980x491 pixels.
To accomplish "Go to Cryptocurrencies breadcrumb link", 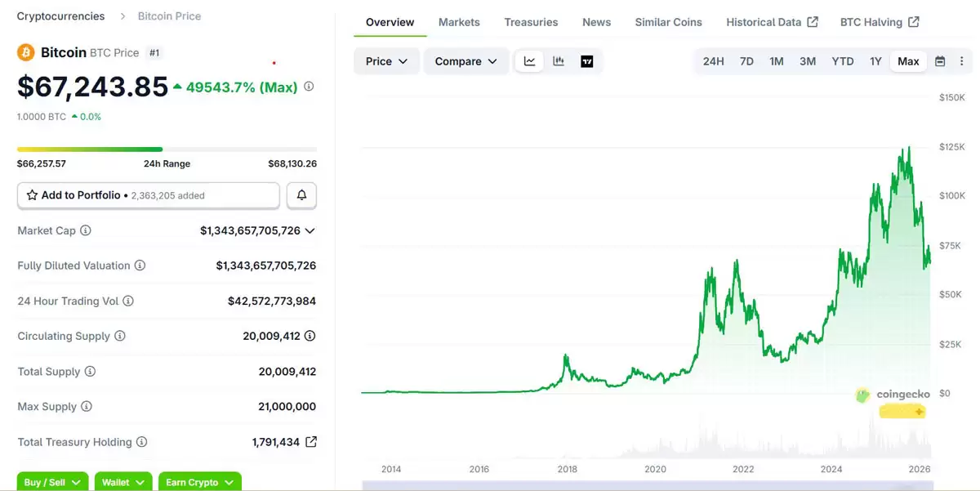I will click(60, 16).
